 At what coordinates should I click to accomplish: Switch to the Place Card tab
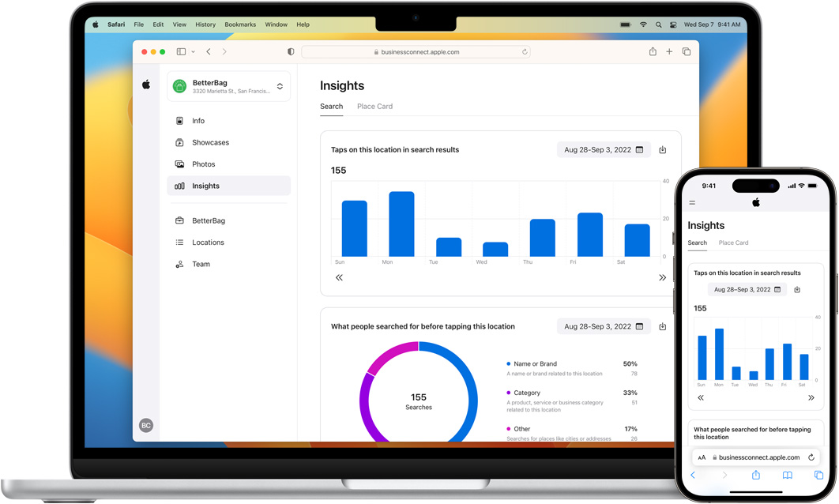[x=374, y=107]
